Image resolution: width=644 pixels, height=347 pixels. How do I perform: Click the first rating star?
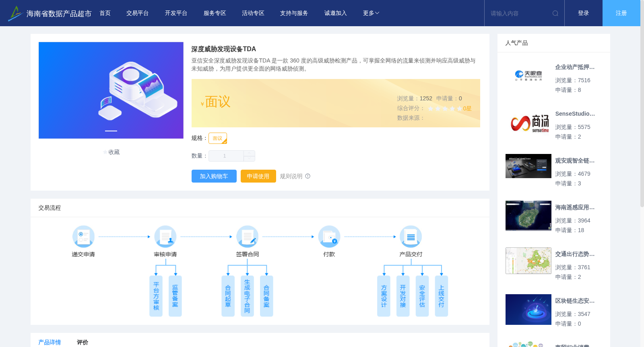tap(431, 108)
